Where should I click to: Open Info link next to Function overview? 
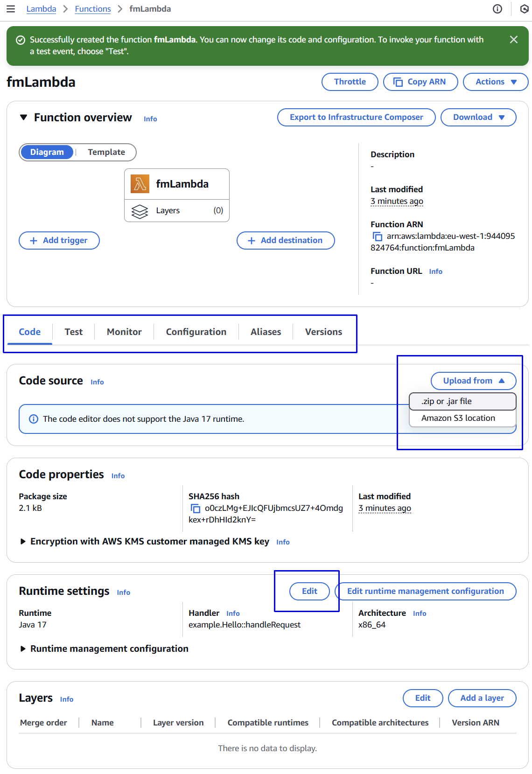coord(150,119)
